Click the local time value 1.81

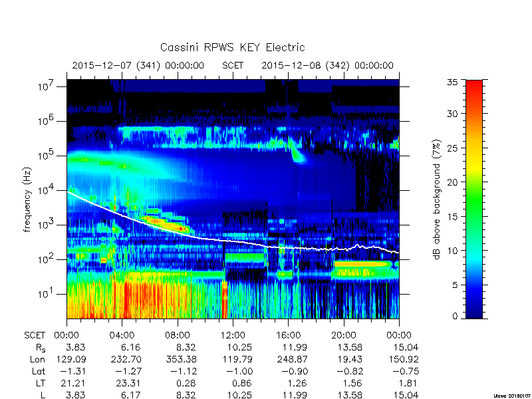pyautogui.click(x=408, y=383)
